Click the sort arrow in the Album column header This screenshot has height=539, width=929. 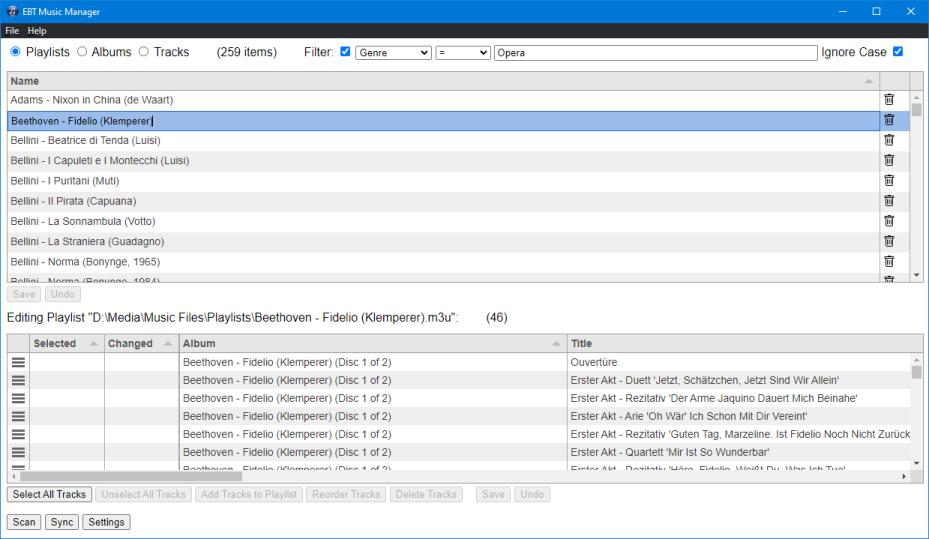tap(555, 344)
